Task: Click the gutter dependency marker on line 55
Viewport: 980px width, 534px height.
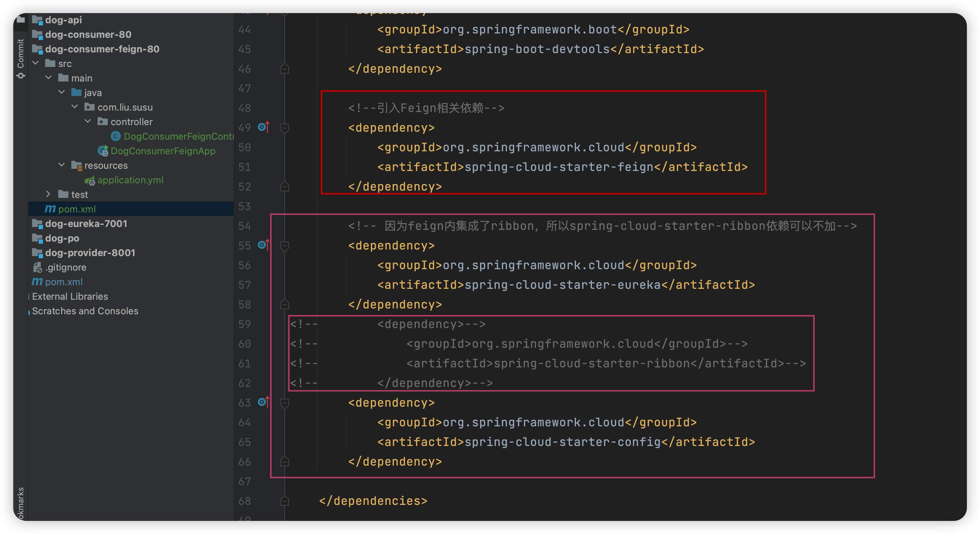Action: coord(264,245)
